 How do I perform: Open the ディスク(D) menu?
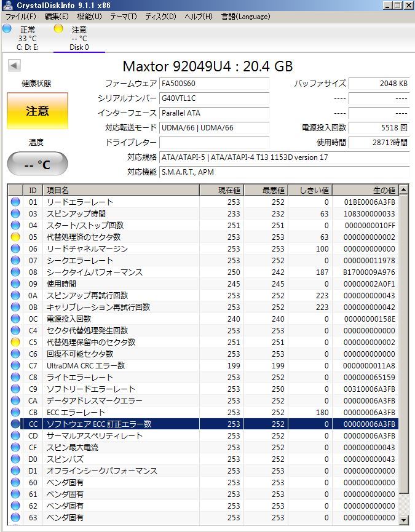(x=160, y=16)
